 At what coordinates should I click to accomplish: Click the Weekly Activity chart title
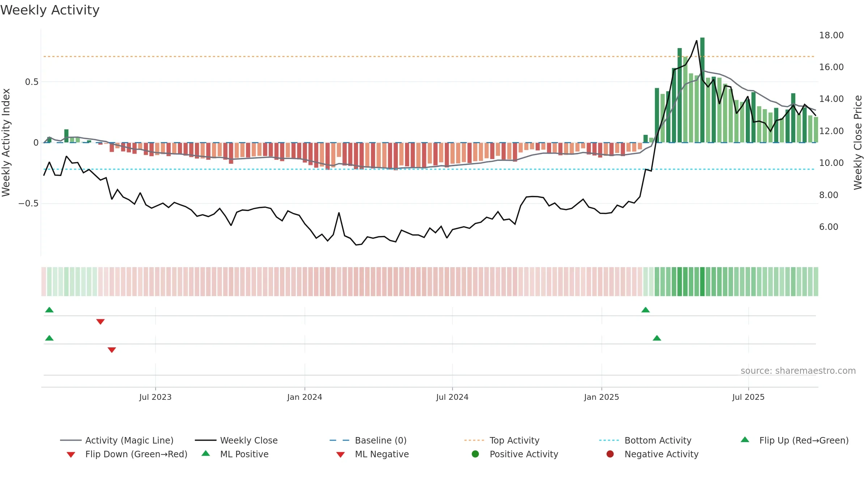click(x=50, y=10)
